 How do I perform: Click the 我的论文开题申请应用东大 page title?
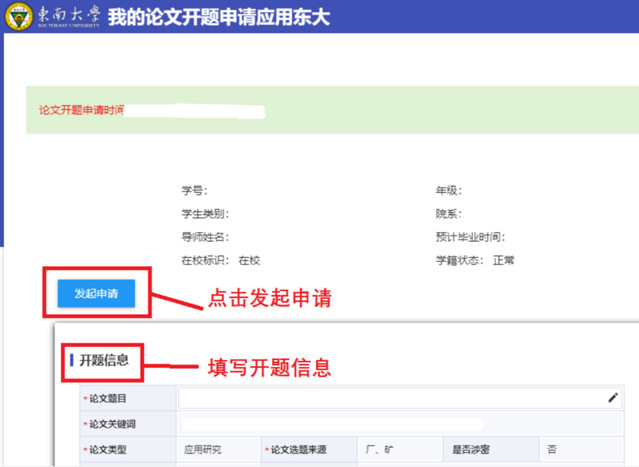coord(218,18)
